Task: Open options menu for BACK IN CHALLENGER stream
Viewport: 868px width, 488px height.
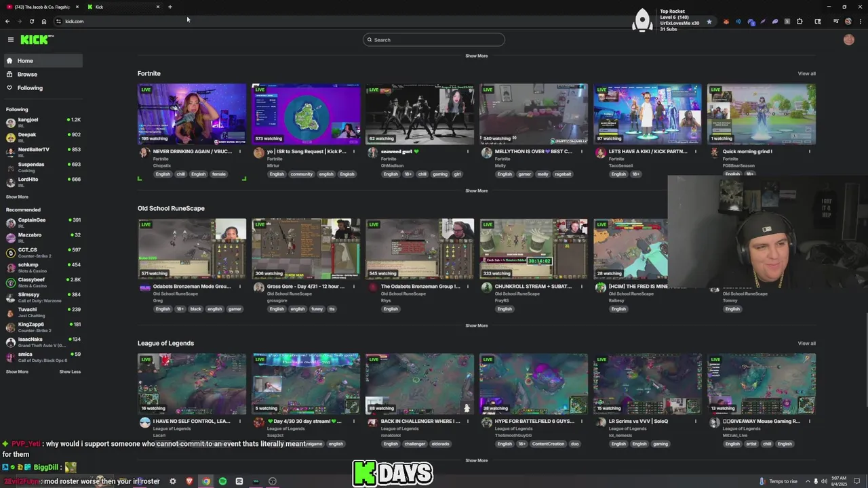Action: point(467,421)
